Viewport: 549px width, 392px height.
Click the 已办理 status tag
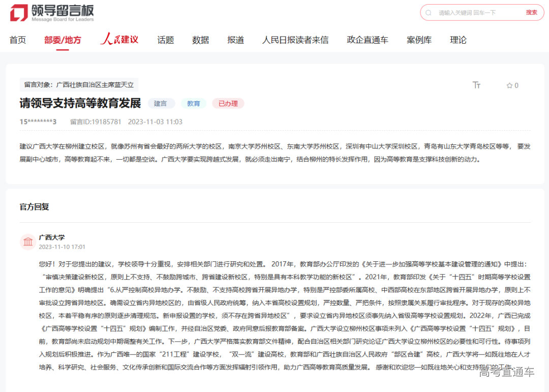pyautogui.click(x=228, y=103)
